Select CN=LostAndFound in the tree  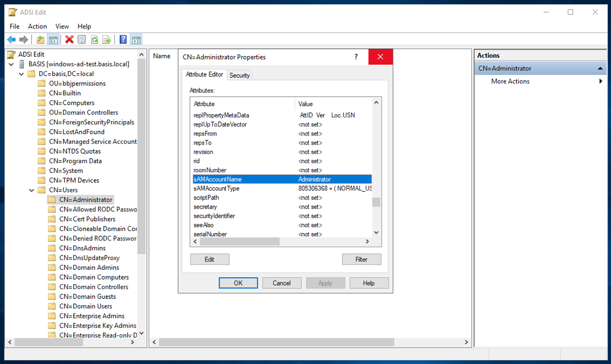click(x=77, y=132)
